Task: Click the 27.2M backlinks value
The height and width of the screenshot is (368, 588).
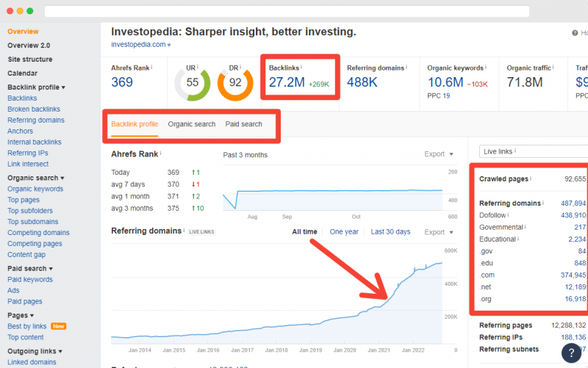Action: click(287, 82)
